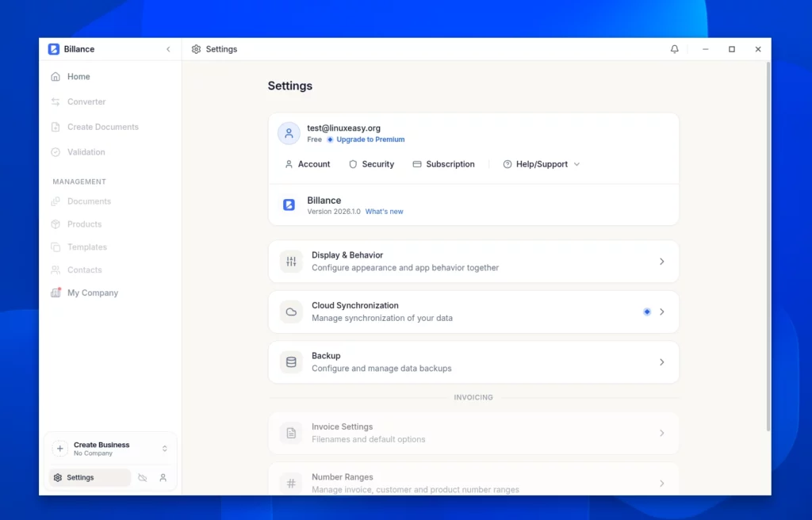Click the gear icon in the title bar

point(196,49)
